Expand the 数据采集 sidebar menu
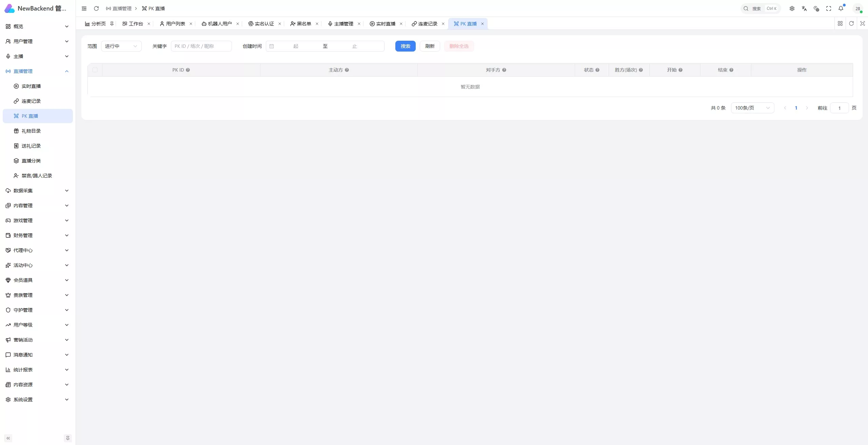868x445 pixels. [37, 191]
